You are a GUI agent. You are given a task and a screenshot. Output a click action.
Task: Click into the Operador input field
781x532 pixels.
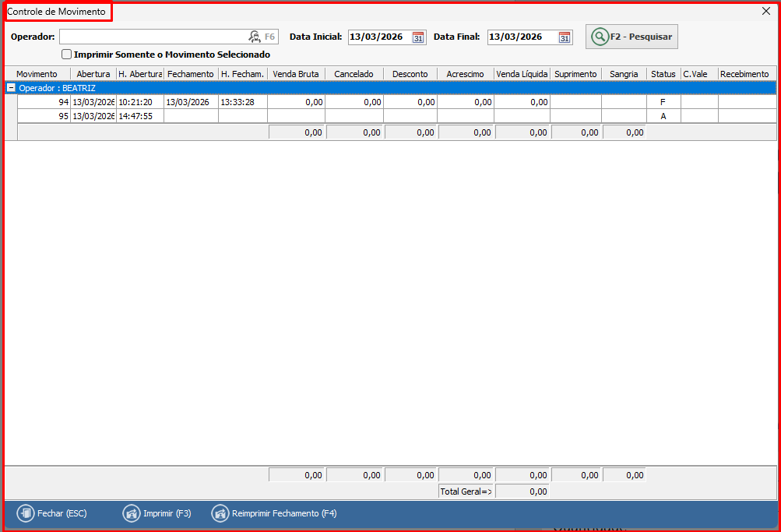click(152, 37)
